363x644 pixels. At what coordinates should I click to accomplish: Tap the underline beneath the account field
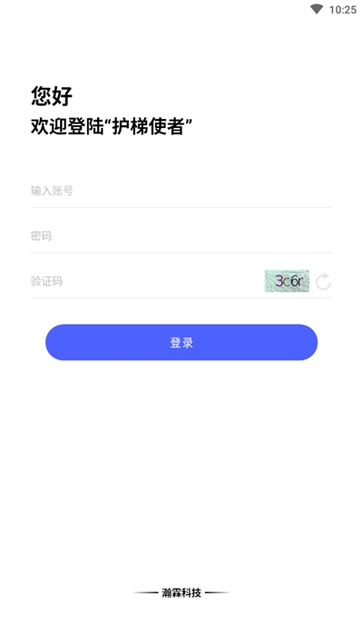tap(181, 208)
